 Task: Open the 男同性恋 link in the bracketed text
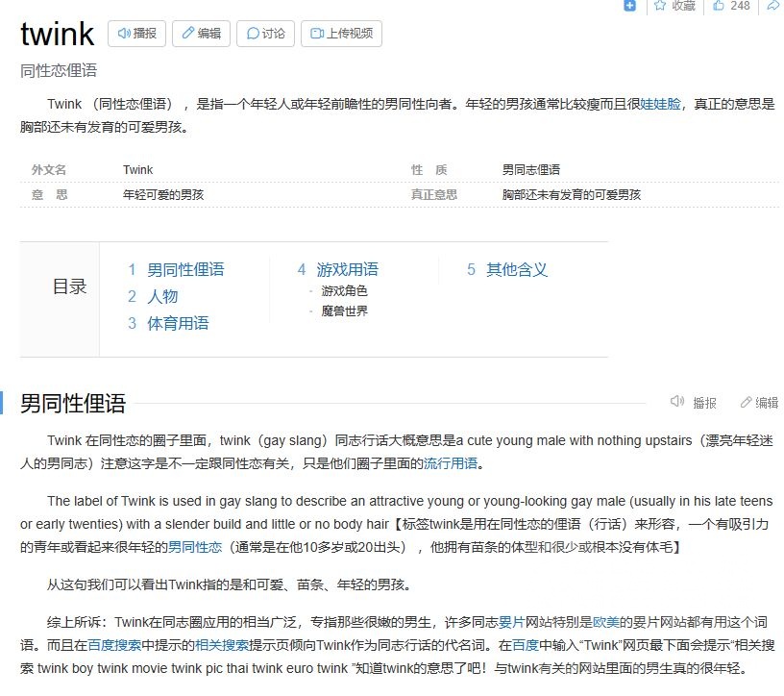197,546
